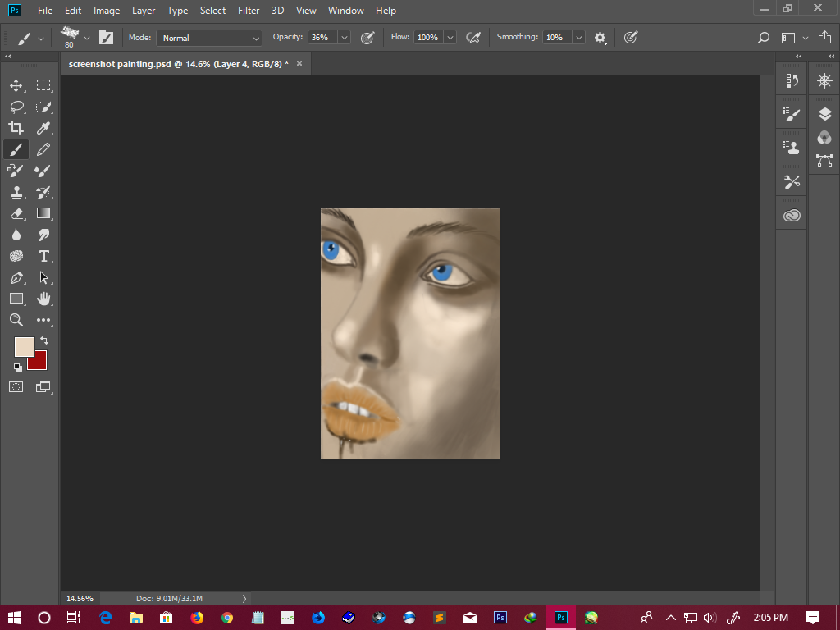840x630 pixels.
Task: Open the blending Mode dropdown
Action: point(209,38)
